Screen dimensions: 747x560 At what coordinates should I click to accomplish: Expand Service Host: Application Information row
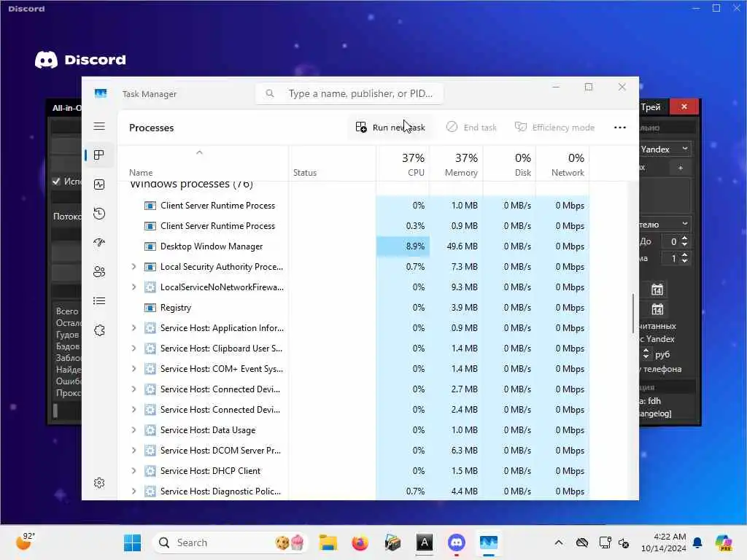134,328
